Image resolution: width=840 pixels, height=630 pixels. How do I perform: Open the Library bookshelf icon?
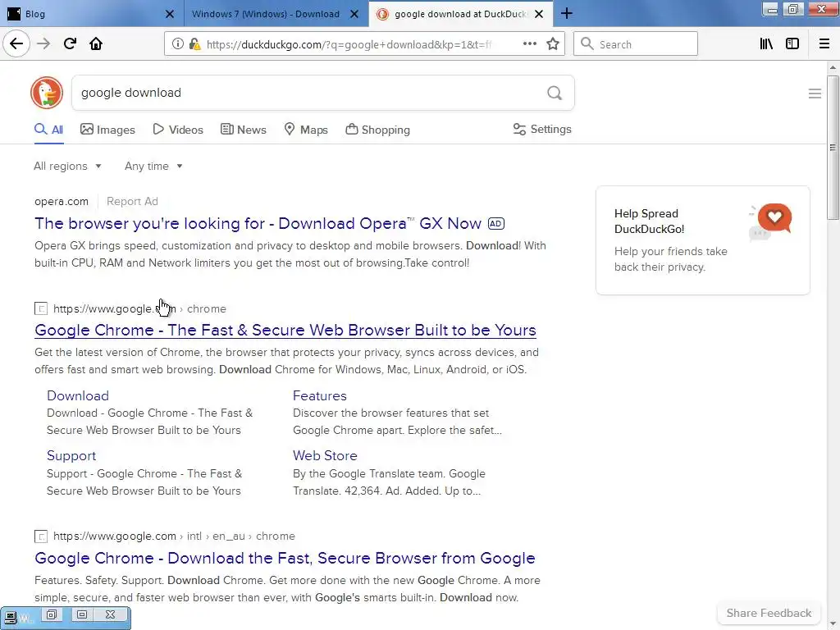click(x=766, y=44)
